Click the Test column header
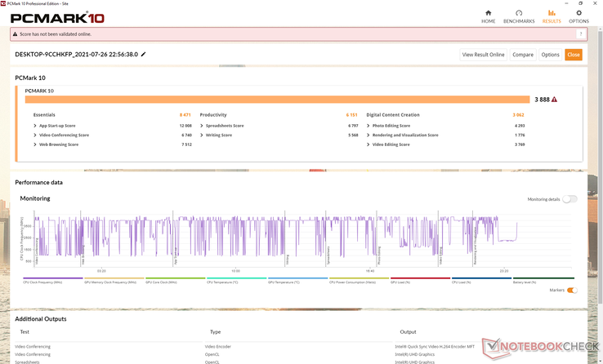 pyautogui.click(x=25, y=331)
